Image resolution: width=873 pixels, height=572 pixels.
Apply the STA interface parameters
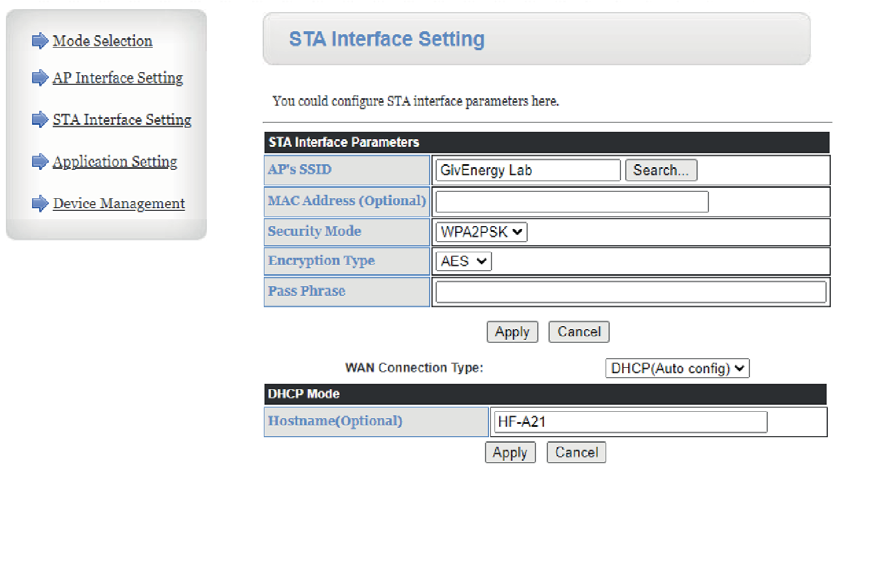pyautogui.click(x=512, y=332)
